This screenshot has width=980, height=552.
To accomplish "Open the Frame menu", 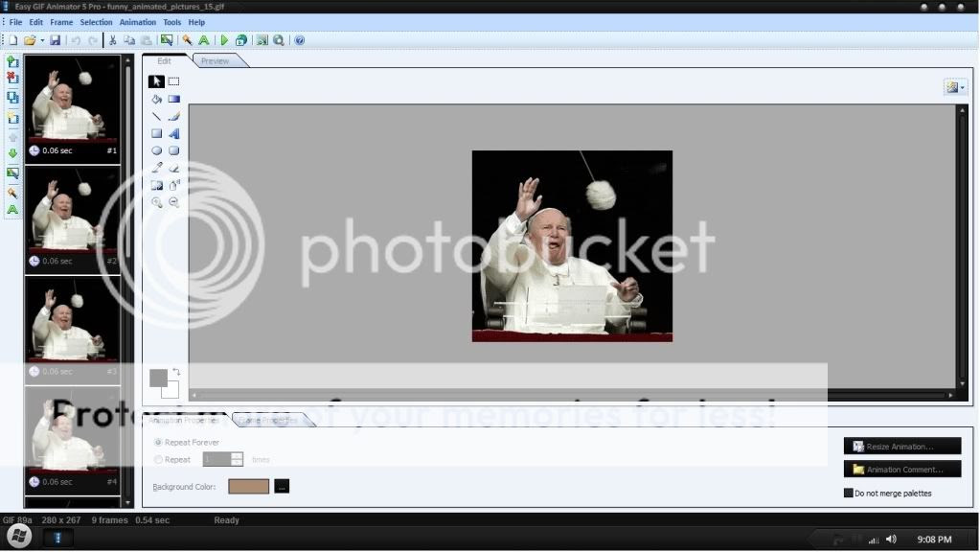I will [61, 22].
